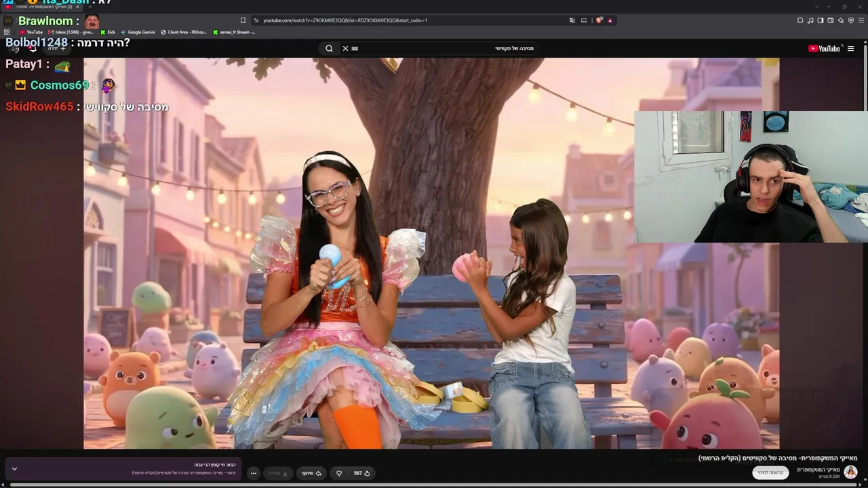Open the browser main menu
Screen dimensions: 868x488
click(x=861, y=20)
